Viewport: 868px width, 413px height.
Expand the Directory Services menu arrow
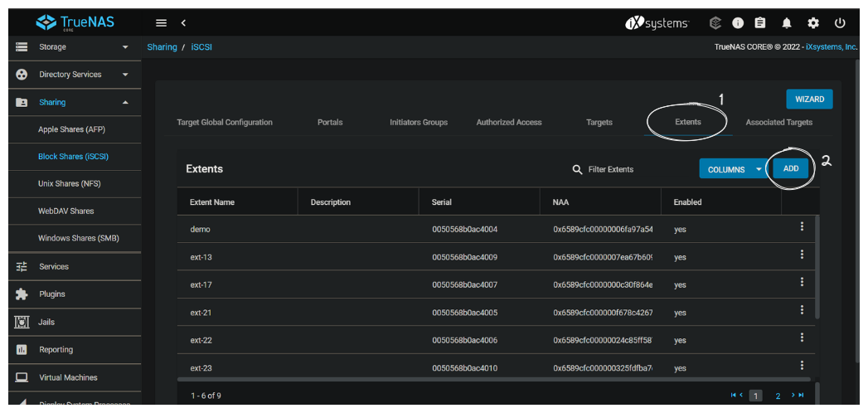point(125,75)
